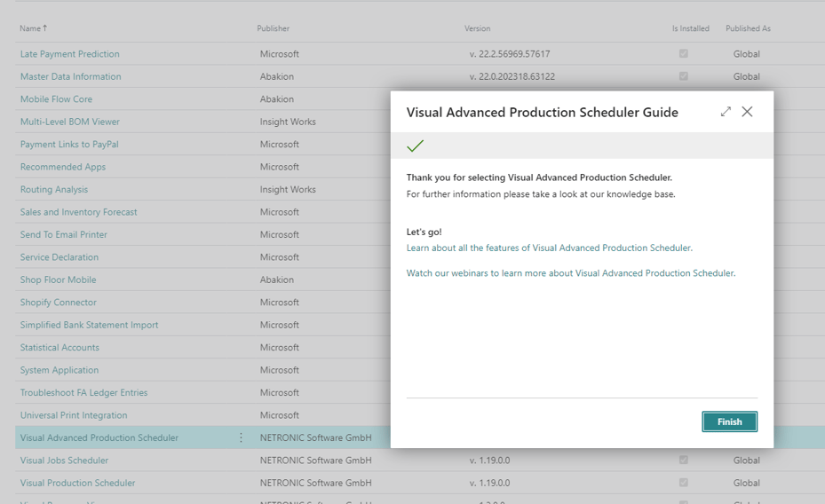Toggle Is Installed checkbox for Late Payment Prediction

point(684,53)
